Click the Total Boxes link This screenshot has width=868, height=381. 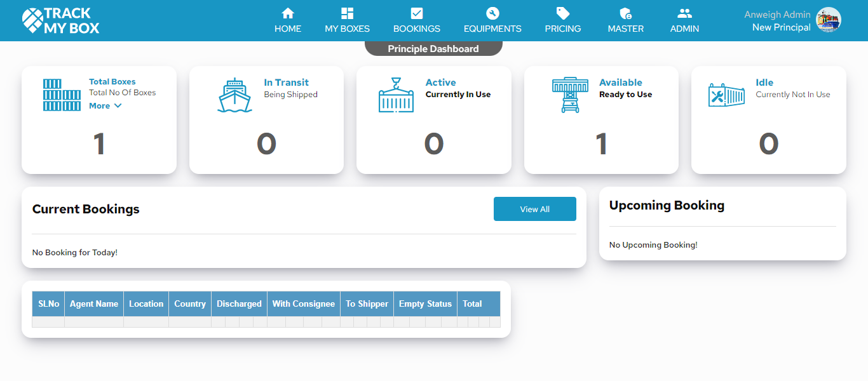[112, 81]
